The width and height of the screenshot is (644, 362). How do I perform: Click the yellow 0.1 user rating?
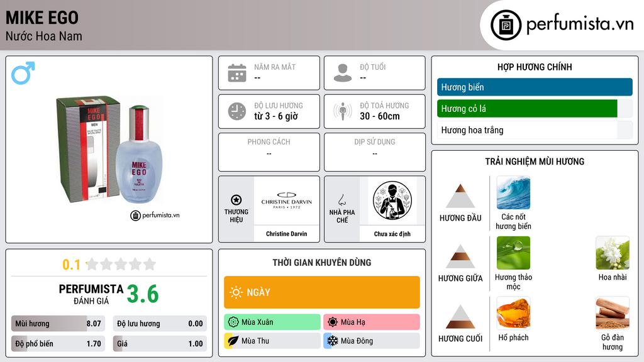point(72,265)
